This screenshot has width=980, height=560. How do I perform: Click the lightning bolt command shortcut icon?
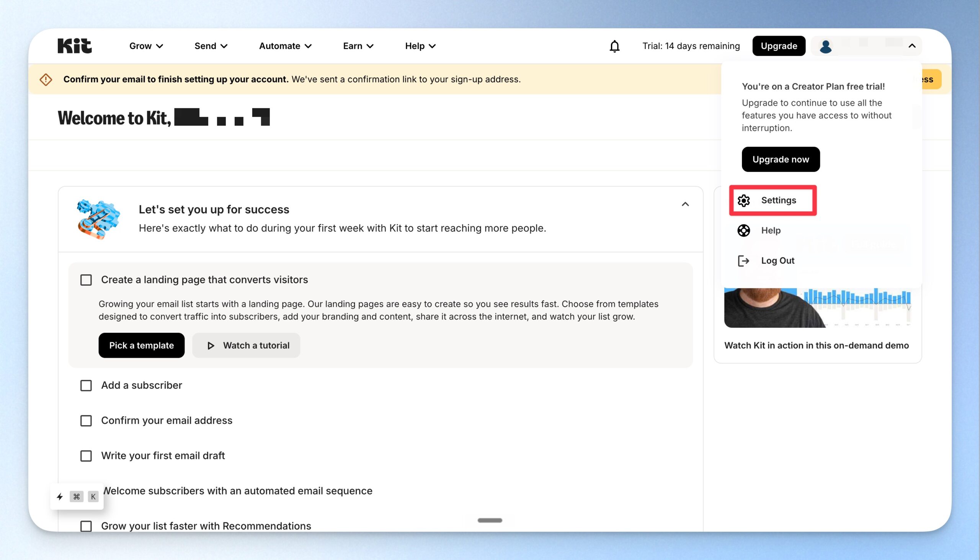pos(60,496)
